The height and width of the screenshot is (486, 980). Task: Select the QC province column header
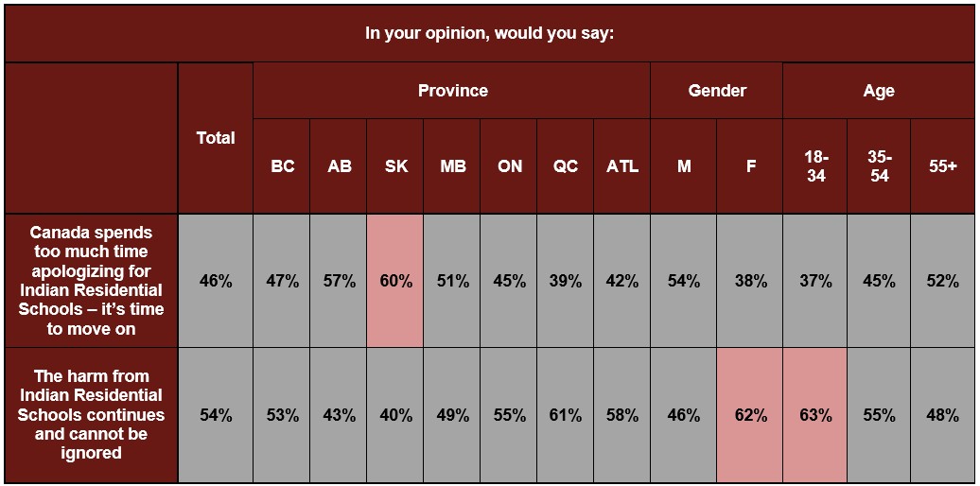pos(566,166)
